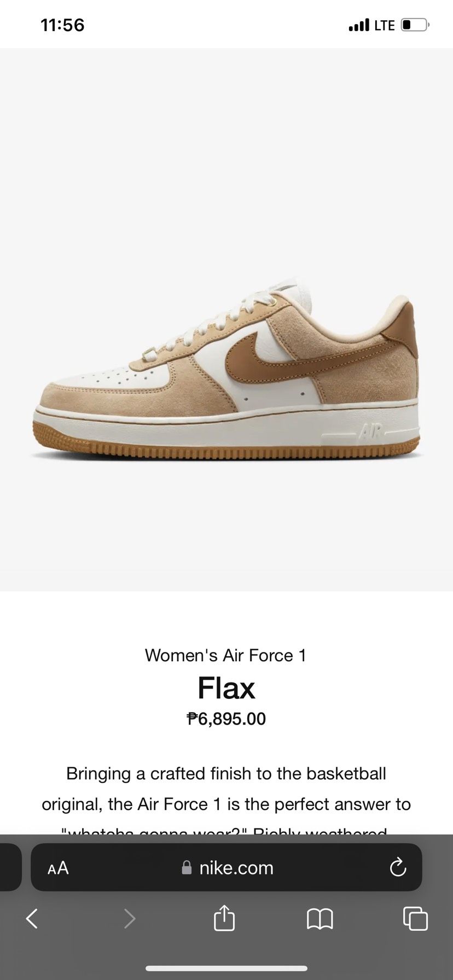Tap the Safari forward arrow
This screenshot has height=980, width=453.
[x=130, y=919]
